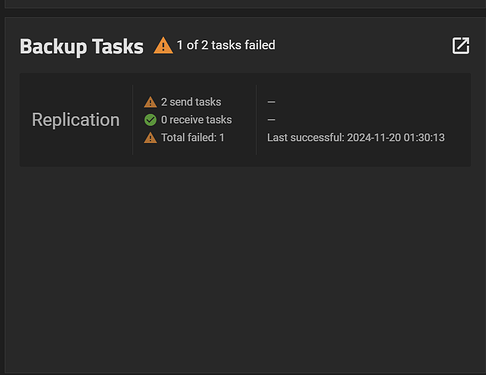Click dash placeholder next to receive tasks
The width and height of the screenshot is (486, 375).
271,120
